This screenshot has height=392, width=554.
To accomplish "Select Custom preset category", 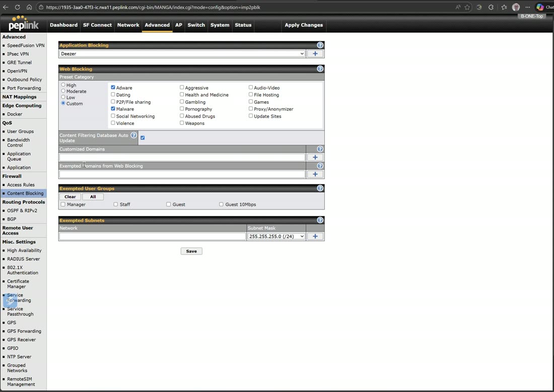I will click(x=63, y=103).
